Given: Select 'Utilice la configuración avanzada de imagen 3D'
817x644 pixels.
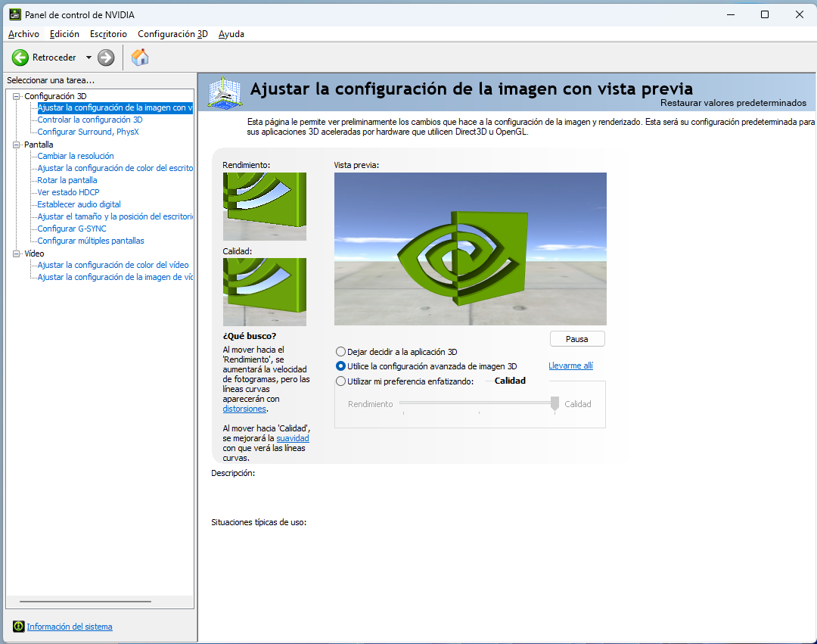Looking at the screenshot, I should [340, 366].
